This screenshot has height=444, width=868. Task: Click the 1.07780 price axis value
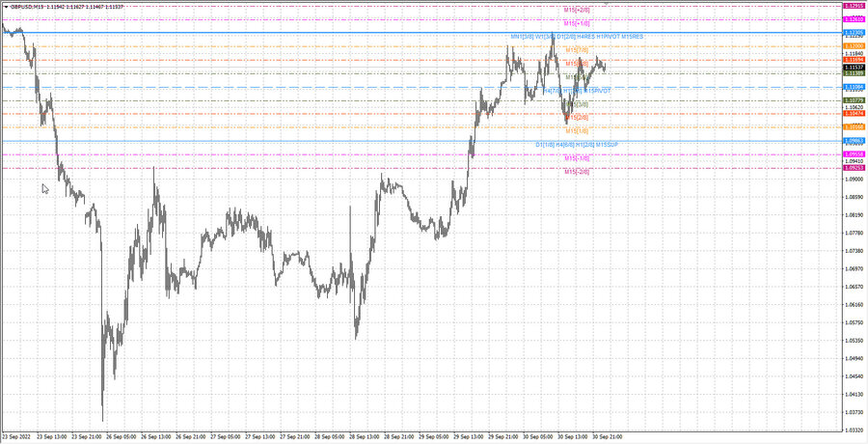[x=854, y=233]
